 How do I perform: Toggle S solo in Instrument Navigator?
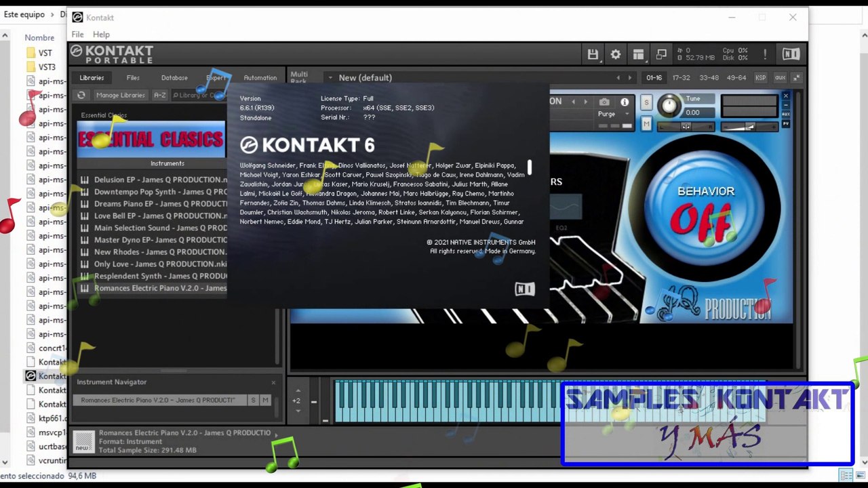pyautogui.click(x=254, y=401)
